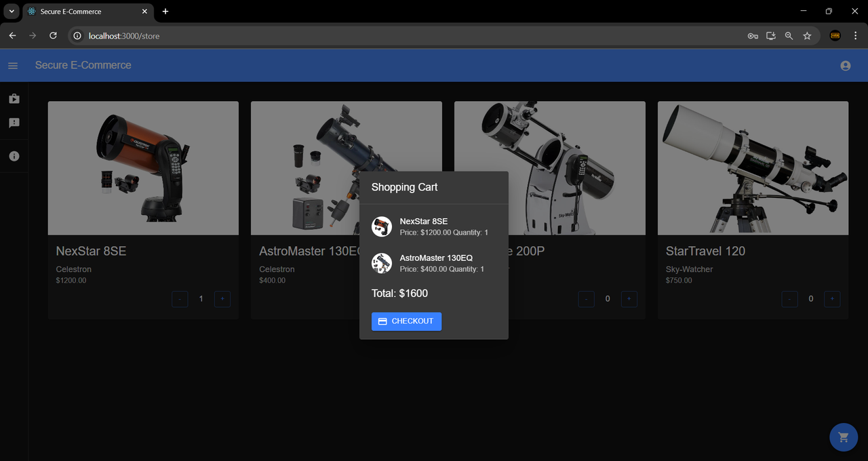Open the store icon in the sidebar
The image size is (868, 461).
click(14, 99)
